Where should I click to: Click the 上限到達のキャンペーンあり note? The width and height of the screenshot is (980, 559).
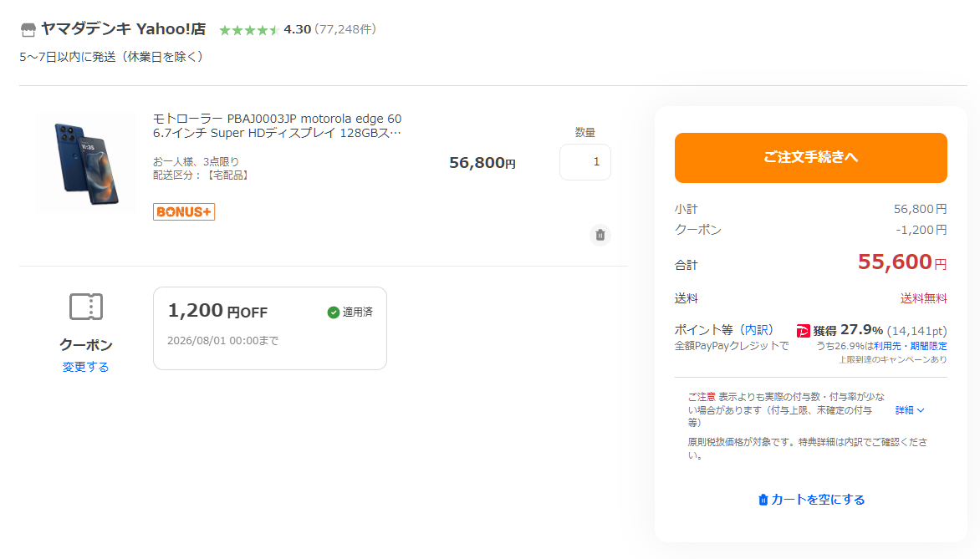pyautogui.click(x=892, y=360)
